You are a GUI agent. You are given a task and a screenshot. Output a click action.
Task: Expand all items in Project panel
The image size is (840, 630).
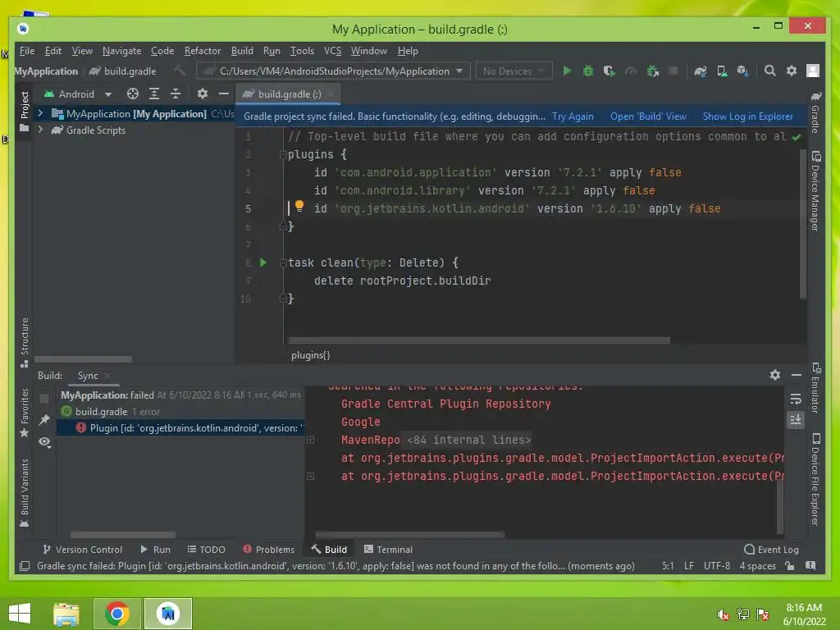154,94
